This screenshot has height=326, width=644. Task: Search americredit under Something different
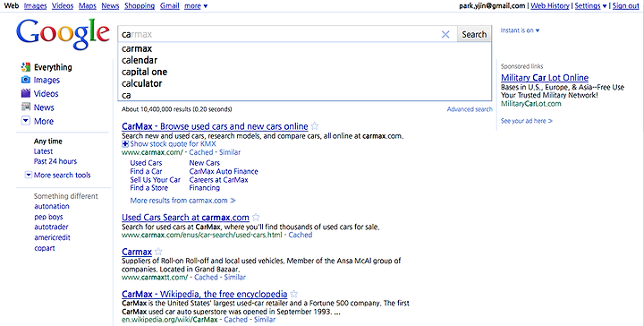[x=52, y=237]
